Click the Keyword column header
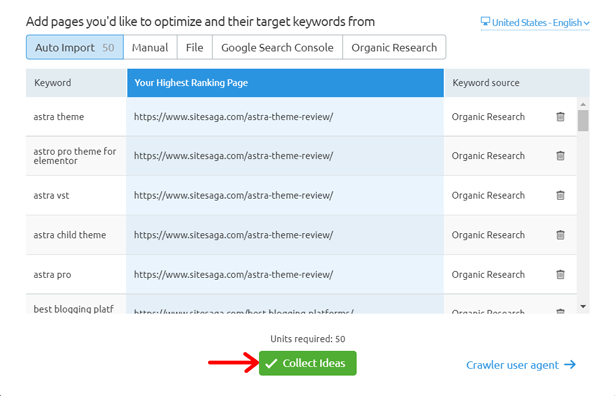This screenshot has height=396, width=615. (x=76, y=83)
